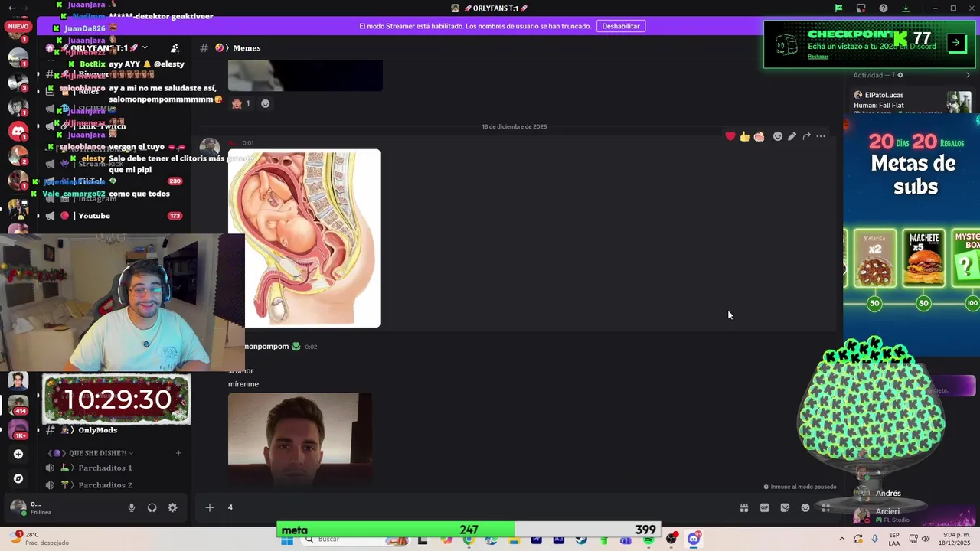Open Discord direct messages home icon
980x551 pixels.
[x=18, y=131]
